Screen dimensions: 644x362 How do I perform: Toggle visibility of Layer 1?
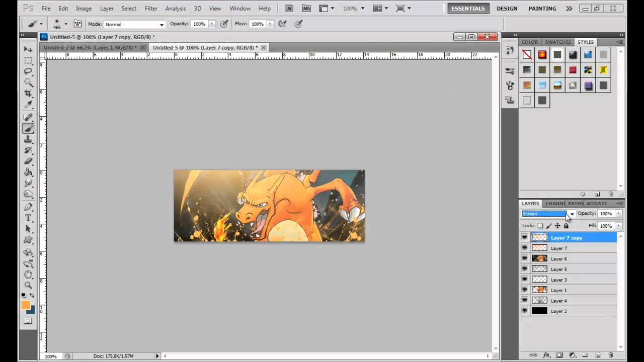525,290
